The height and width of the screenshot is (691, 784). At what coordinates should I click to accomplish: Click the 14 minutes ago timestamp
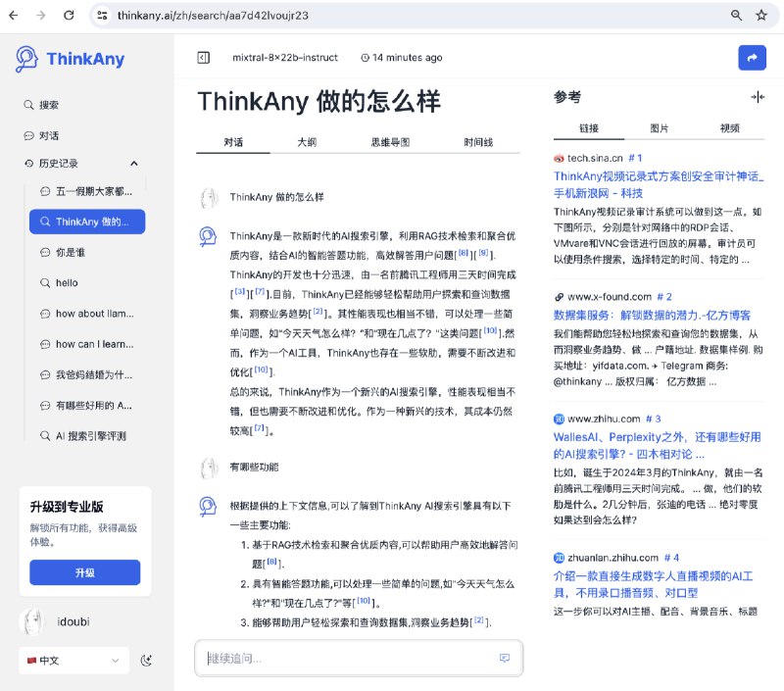(402, 58)
